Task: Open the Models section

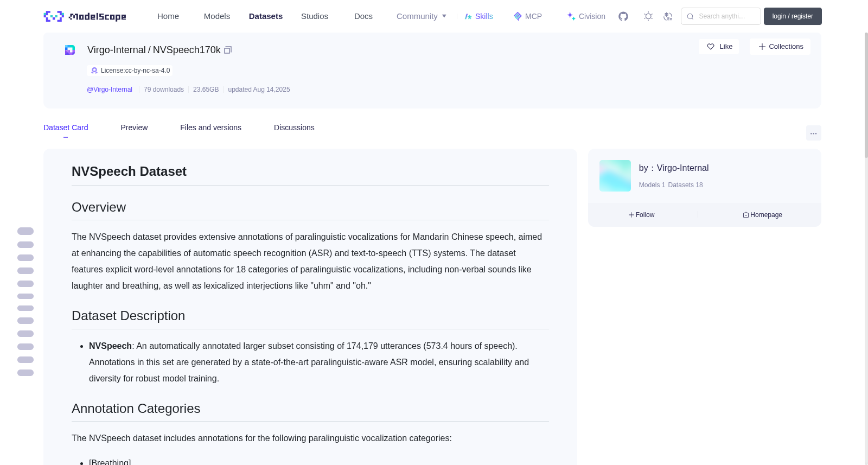Action: [217, 16]
